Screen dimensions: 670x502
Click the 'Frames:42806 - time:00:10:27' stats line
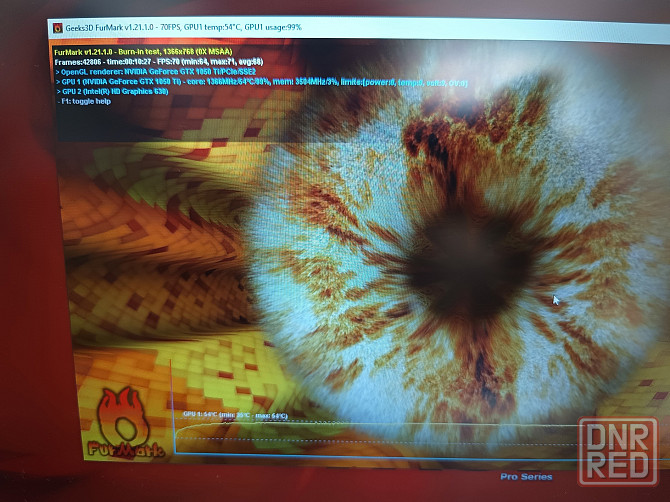tap(159, 62)
